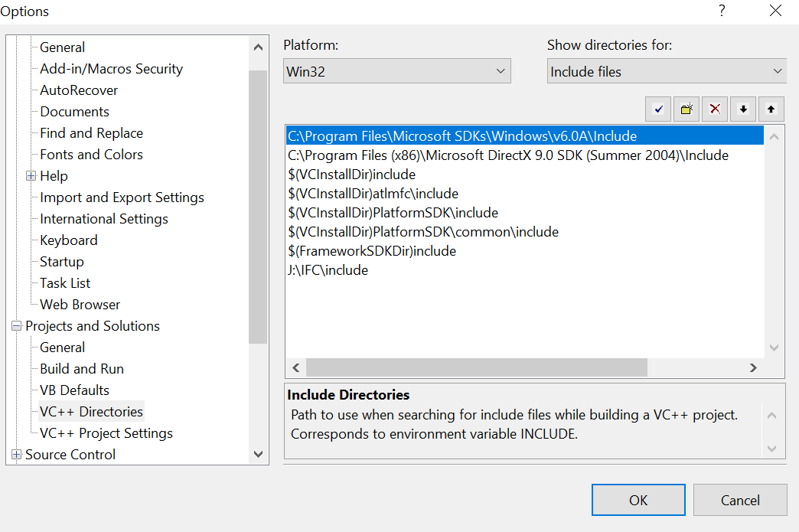Collapse the Projects and Solutions node

point(17,326)
